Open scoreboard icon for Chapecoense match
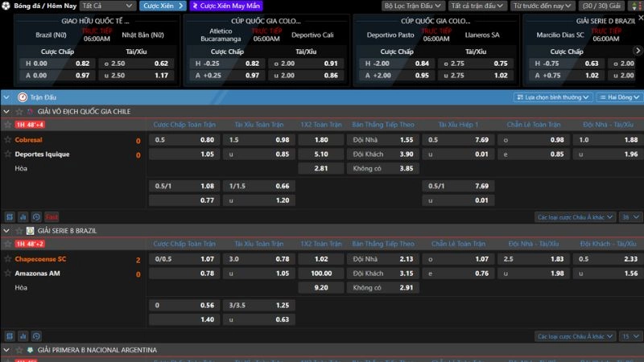The height and width of the screenshot is (362, 644). pos(10,336)
